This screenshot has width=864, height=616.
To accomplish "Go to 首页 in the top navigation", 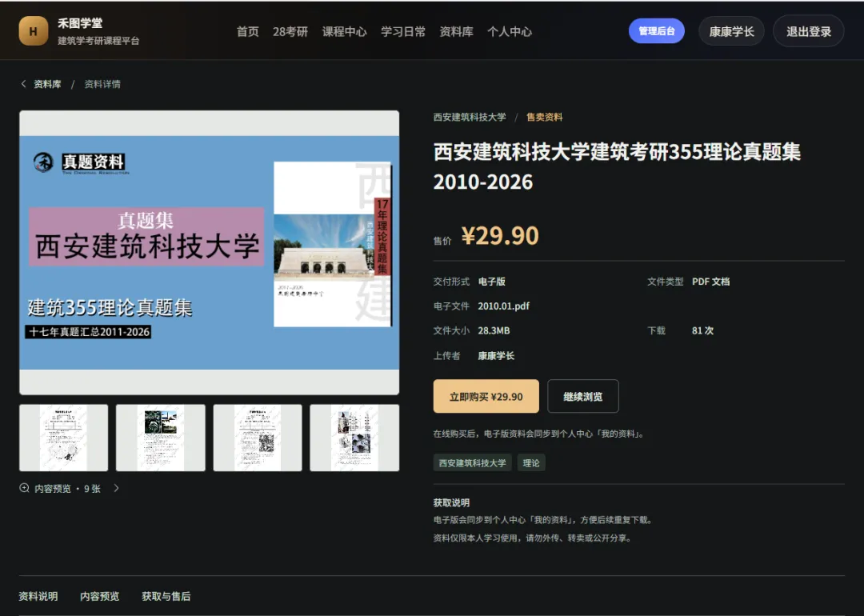I will pyautogui.click(x=247, y=31).
